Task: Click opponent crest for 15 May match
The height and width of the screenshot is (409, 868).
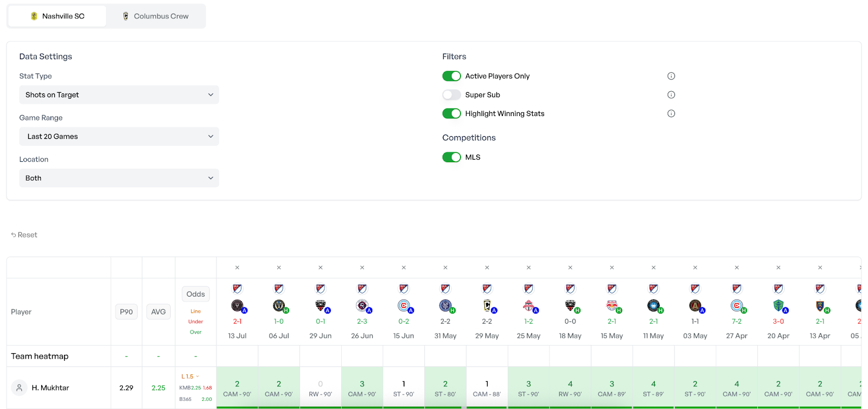Action: point(612,306)
